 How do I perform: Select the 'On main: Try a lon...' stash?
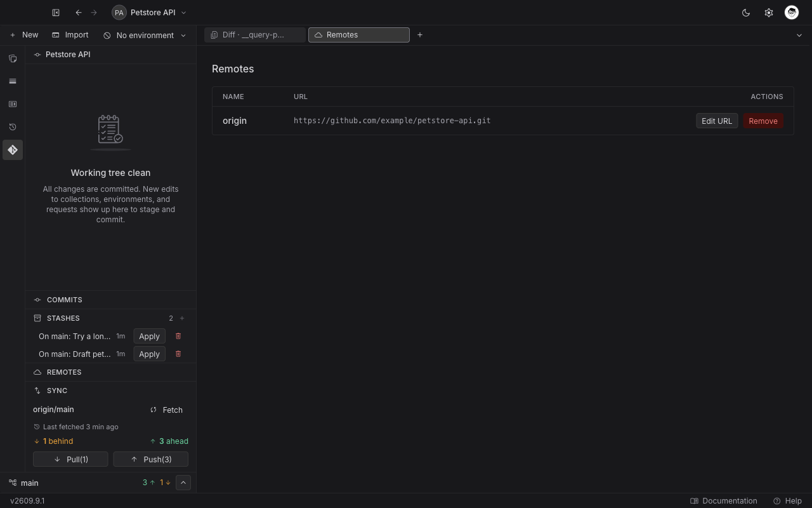point(74,337)
